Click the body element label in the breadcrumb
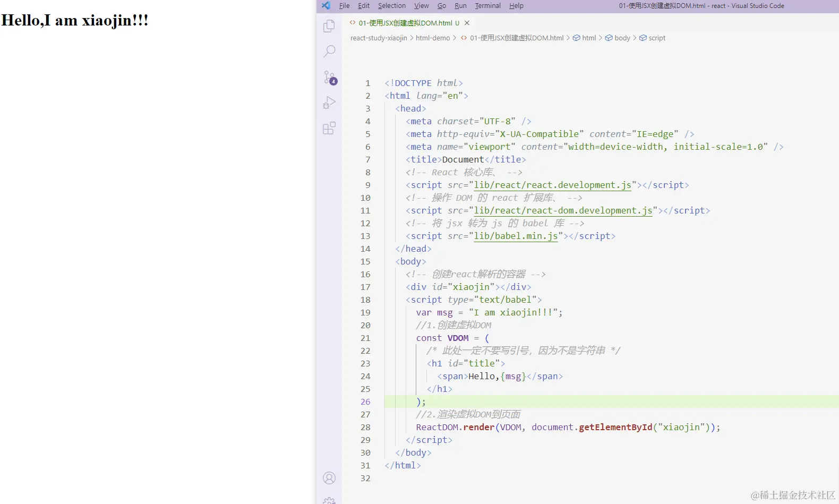The height and width of the screenshot is (504, 839). tap(622, 38)
